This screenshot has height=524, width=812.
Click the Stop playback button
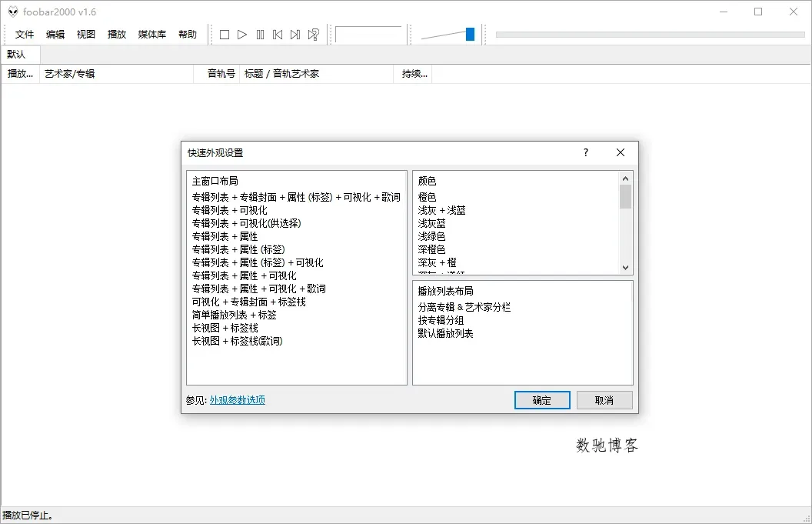click(225, 35)
